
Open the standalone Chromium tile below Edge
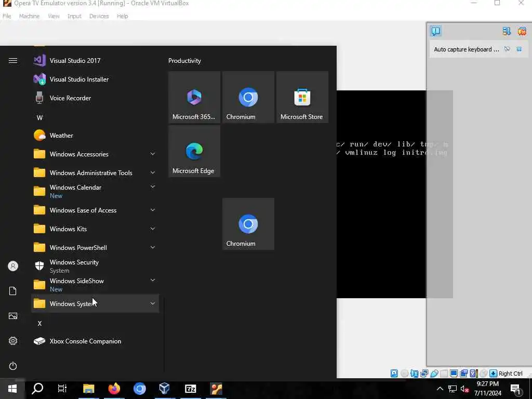tap(248, 224)
